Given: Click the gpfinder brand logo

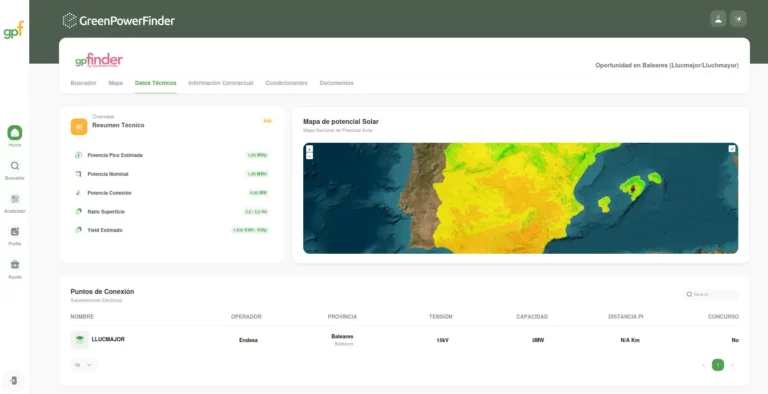Looking at the screenshot, I should 99,60.
